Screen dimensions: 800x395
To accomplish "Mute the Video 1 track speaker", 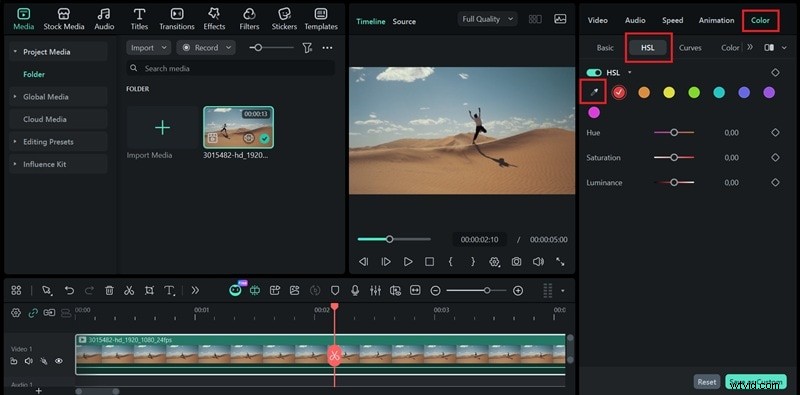I will click(29, 361).
